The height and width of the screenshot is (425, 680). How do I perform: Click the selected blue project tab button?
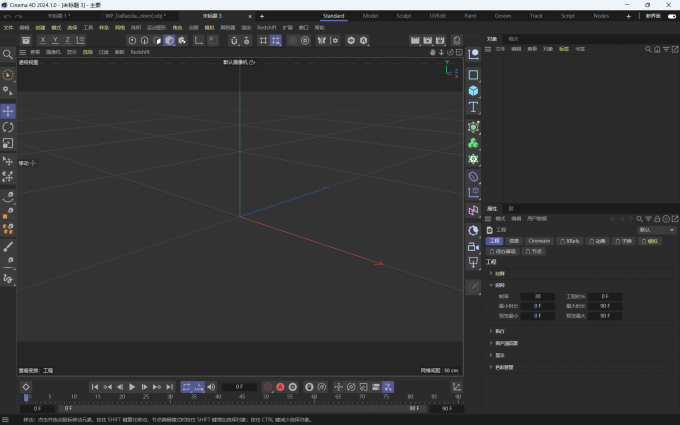pos(494,241)
